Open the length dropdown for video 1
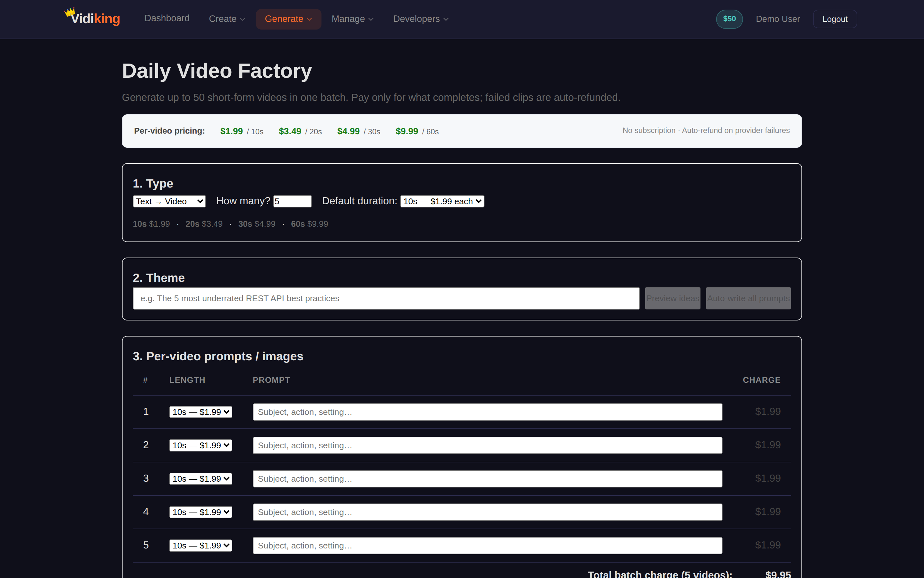Image resolution: width=924 pixels, height=578 pixels. [201, 412]
